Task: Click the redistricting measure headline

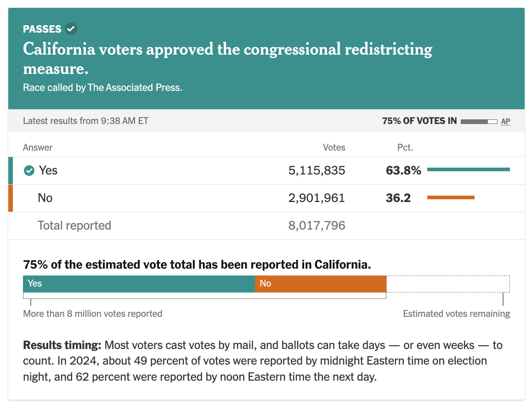Action: pos(227,58)
